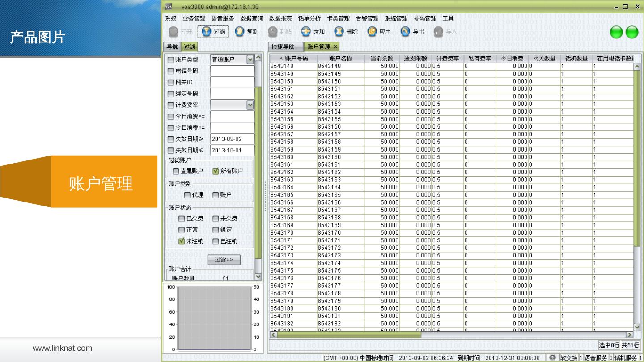The width and height of the screenshot is (644, 362).
Task: Click the 添加 add toolbar icon
Action: point(306,32)
